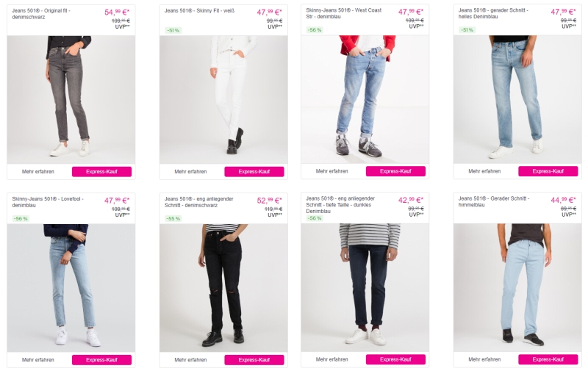The image size is (588, 374).
Task: Click Mehr erfahren for himmelblau Gerader Schnitt jeans
Action: tap(484, 360)
